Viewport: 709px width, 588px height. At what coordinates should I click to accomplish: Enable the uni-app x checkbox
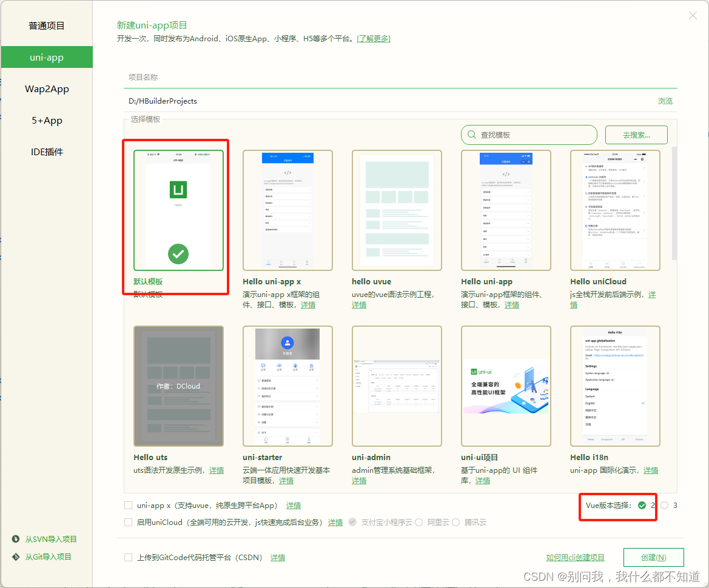click(128, 505)
